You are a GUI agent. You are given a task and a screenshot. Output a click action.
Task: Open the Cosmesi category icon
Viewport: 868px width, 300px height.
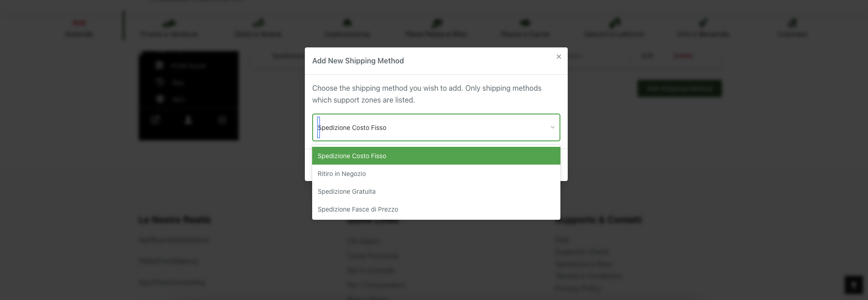792,22
